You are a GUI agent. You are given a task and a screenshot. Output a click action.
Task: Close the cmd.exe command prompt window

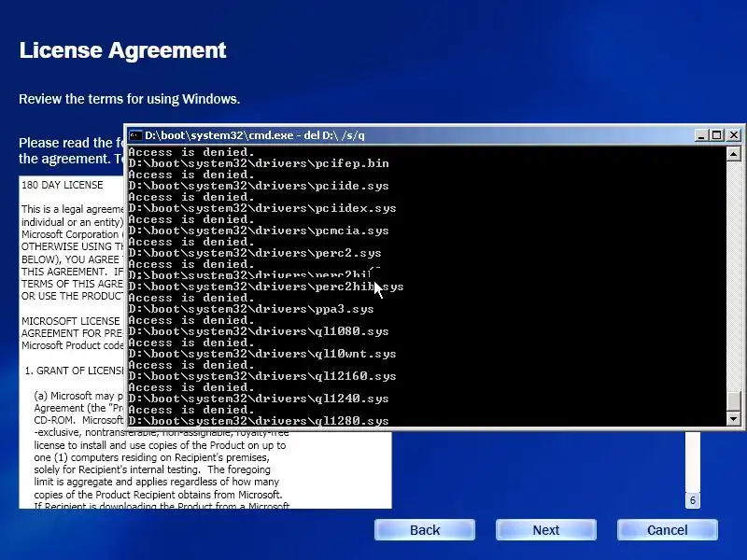click(734, 135)
